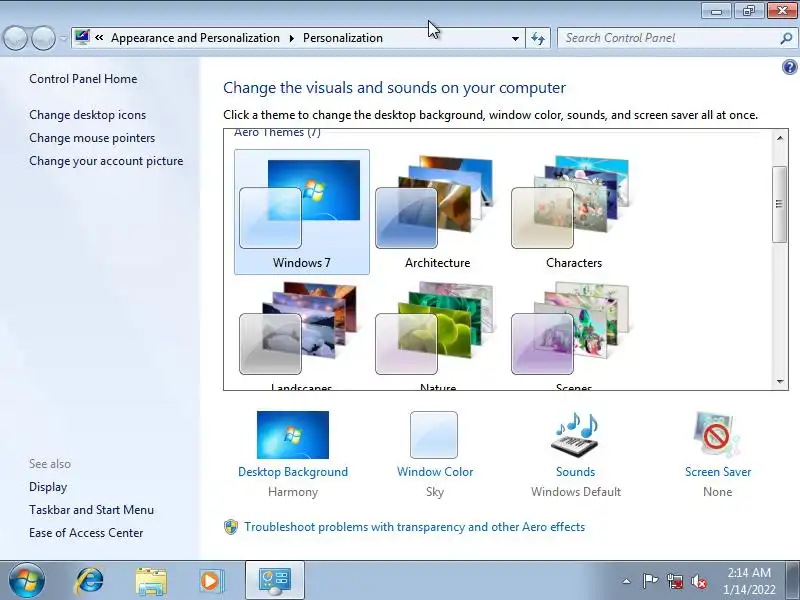
Task: Open the Help question mark icon
Action: [x=789, y=67]
